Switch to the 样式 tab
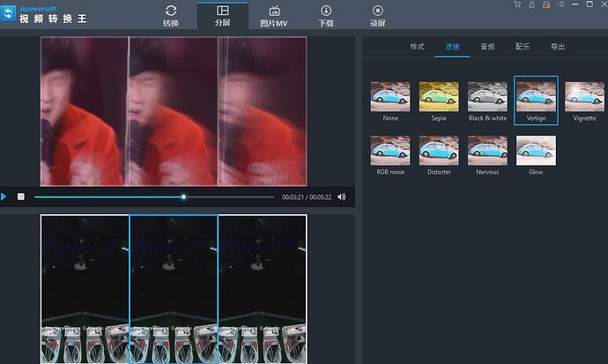Image resolution: width=608 pixels, height=364 pixels. pyautogui.click(x=417, y=47)
